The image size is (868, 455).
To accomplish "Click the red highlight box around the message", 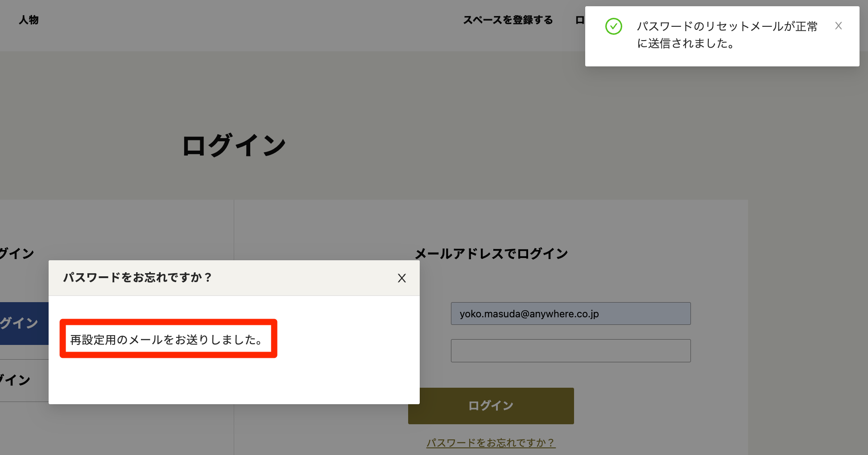I will click(168, 321).
